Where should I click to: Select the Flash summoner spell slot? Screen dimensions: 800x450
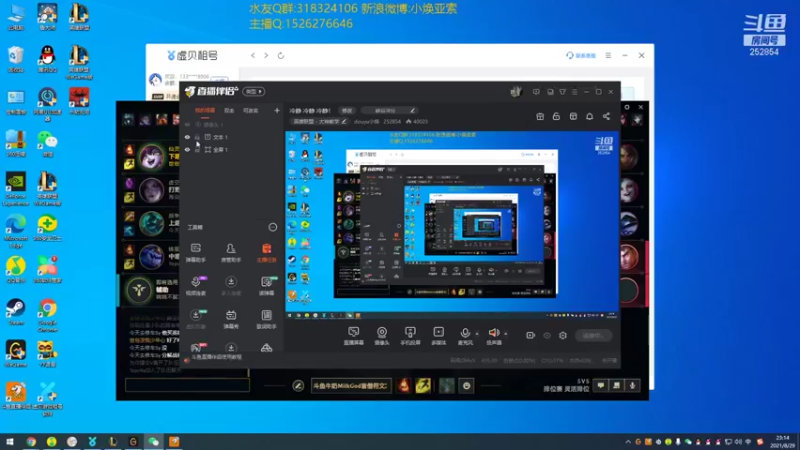[423, 385]
